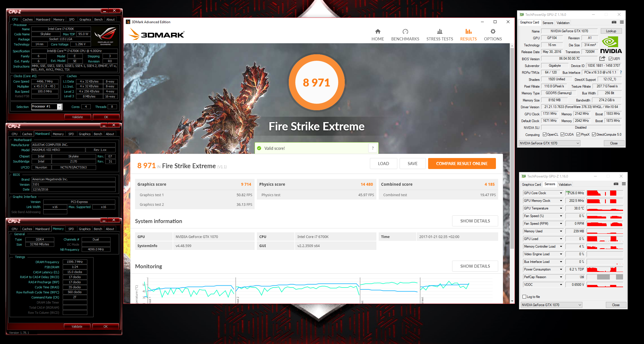The height and width of the screenshot is (344, 644).
Task: Show details for System information
Action: point(475,221)
